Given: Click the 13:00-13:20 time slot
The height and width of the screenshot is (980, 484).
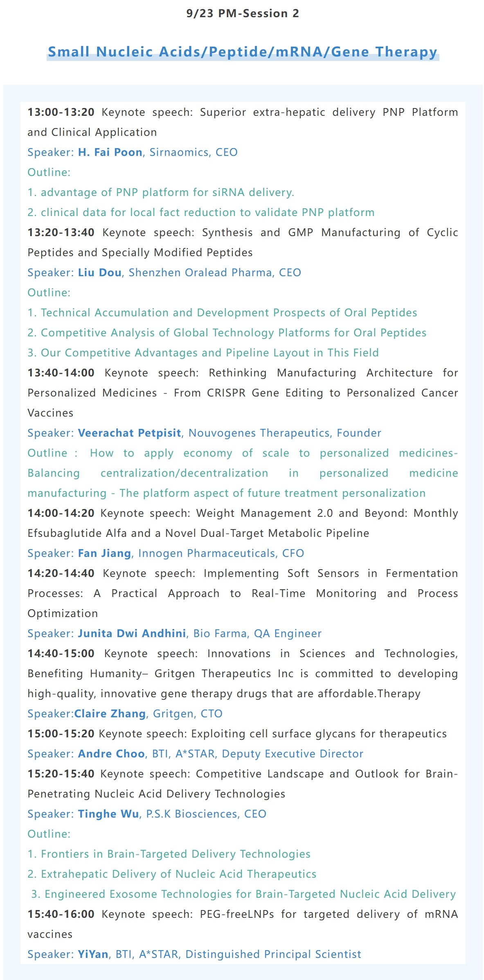Looking at the screenshot, I should pyautogui.click(x=61, y=112).
